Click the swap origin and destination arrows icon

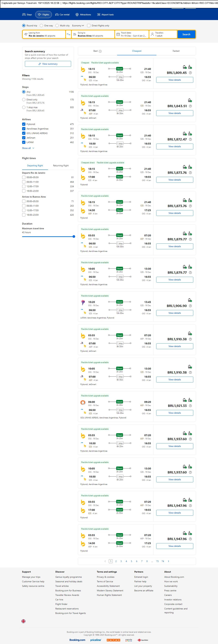pos(68,34)
